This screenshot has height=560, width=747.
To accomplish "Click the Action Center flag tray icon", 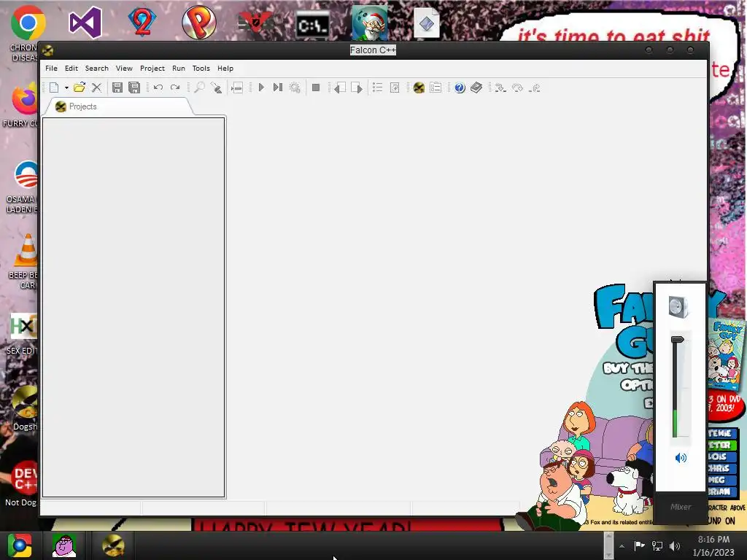I will pos(639,546).
